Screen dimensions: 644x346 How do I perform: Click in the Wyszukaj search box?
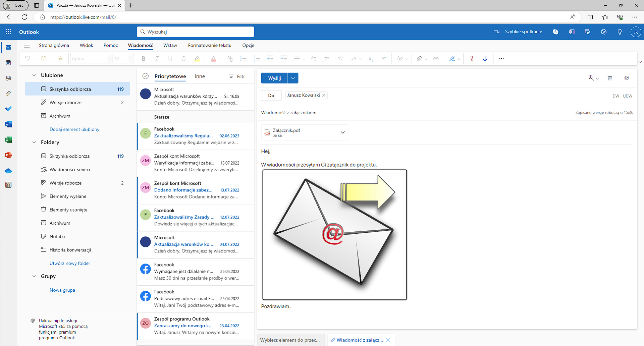click(x=195, y=32)
